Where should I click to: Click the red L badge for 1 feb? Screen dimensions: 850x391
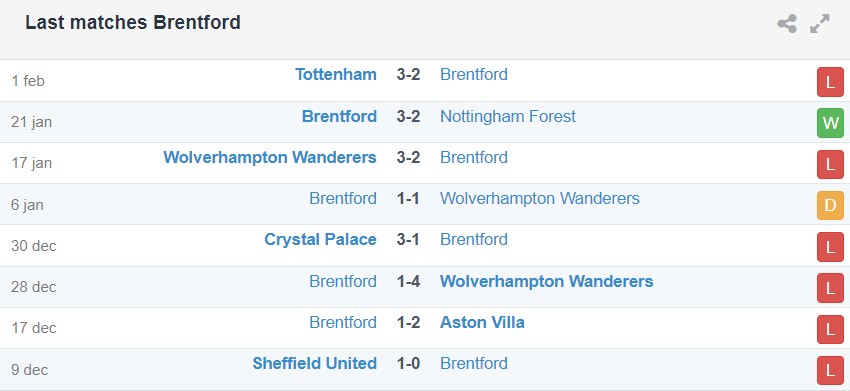point(830,82)
